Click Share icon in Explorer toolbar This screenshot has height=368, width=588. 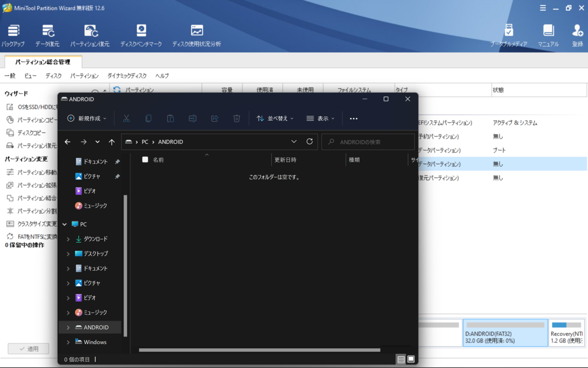pos(215,118)
